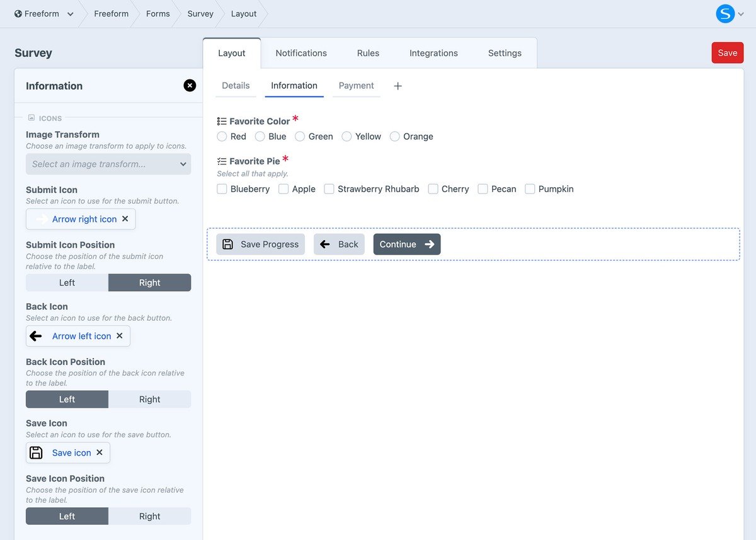This screenshot has width=756, height=540.
Task: Check the Strawberry Rhubarb checkbox
Action: (x=329, y=188)
